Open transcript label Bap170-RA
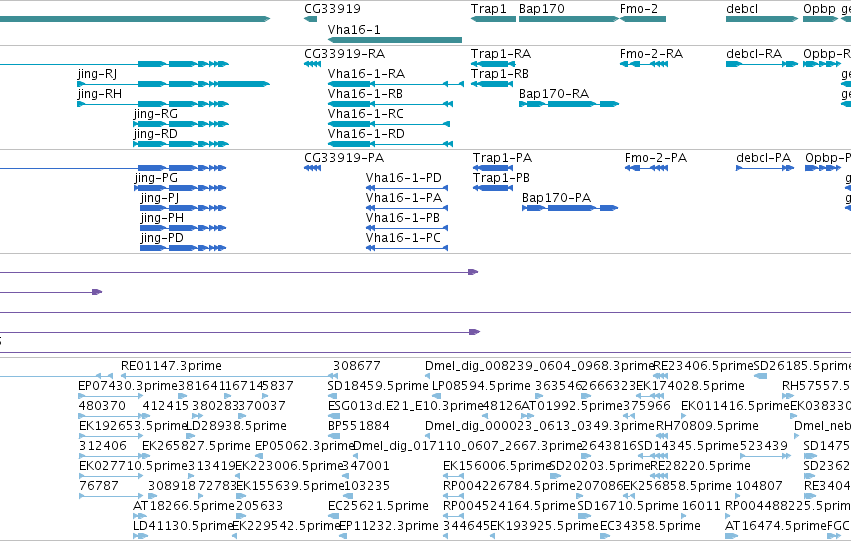Image resolution: width=851 pixels, height=541 pixels. 554,94
